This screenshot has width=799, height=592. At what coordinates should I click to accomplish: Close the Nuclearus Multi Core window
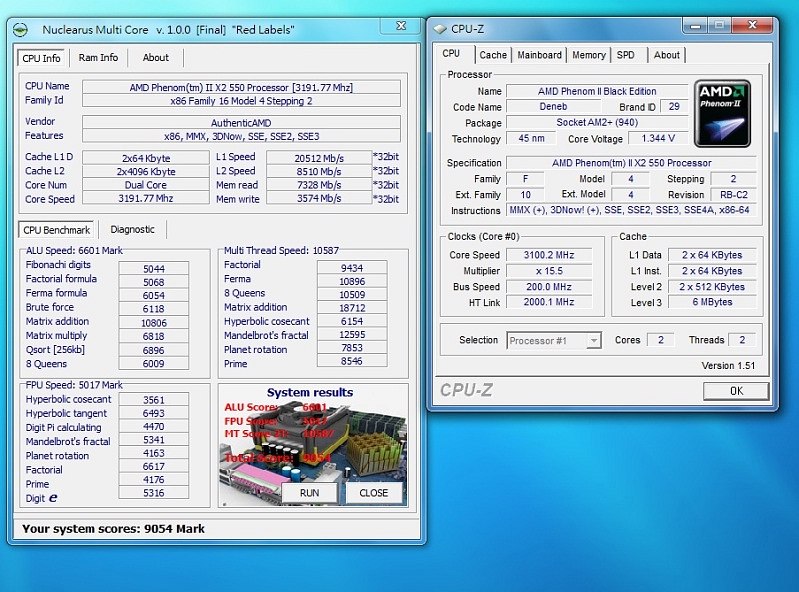pos(402,25)
